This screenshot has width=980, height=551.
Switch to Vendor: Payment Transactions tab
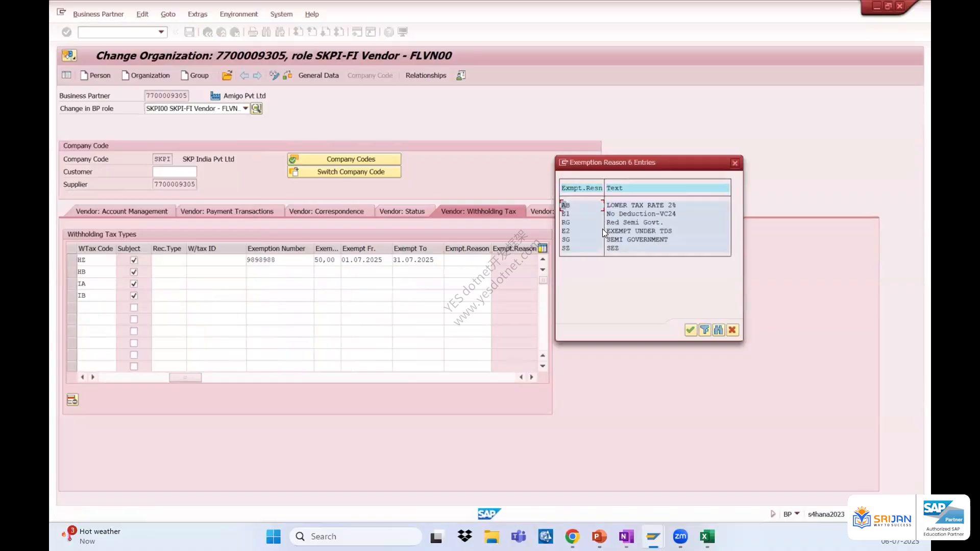[227, 211]
